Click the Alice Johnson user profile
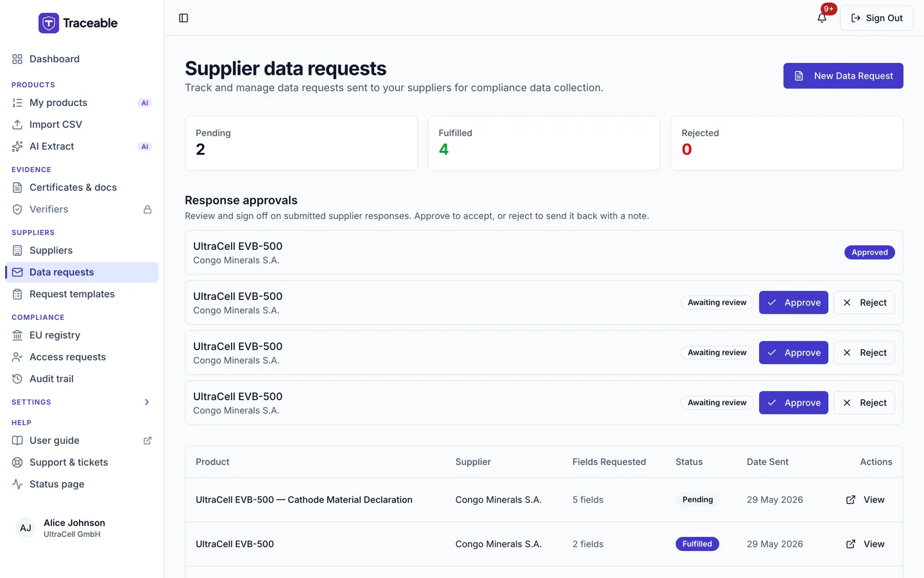Image resolution: width=924 pixels, height=578 pixels. 81,528
